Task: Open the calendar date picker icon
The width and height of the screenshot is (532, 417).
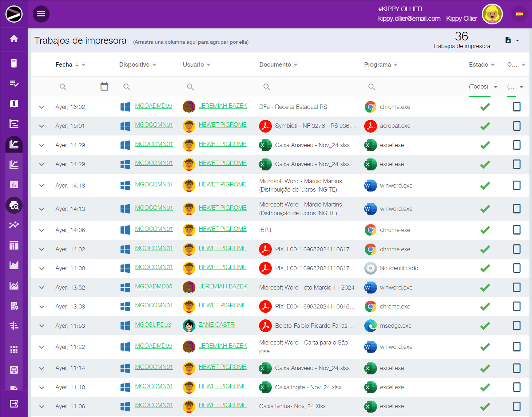Action: (104, 87)
